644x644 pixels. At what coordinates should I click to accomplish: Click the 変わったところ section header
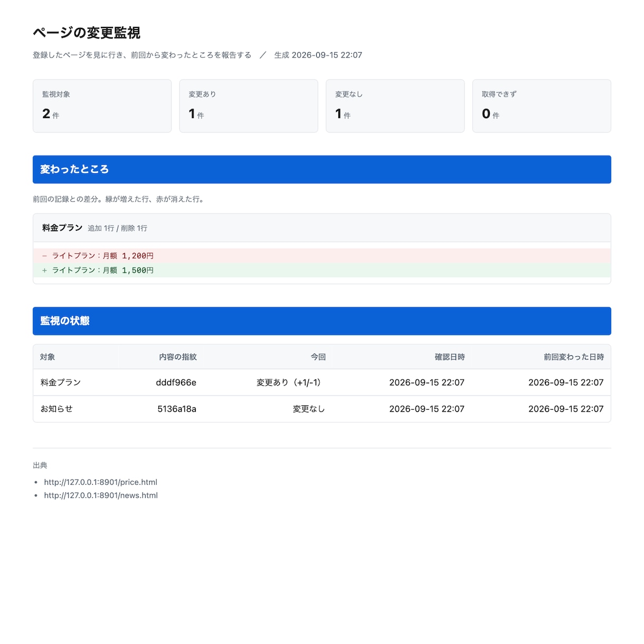322,169
